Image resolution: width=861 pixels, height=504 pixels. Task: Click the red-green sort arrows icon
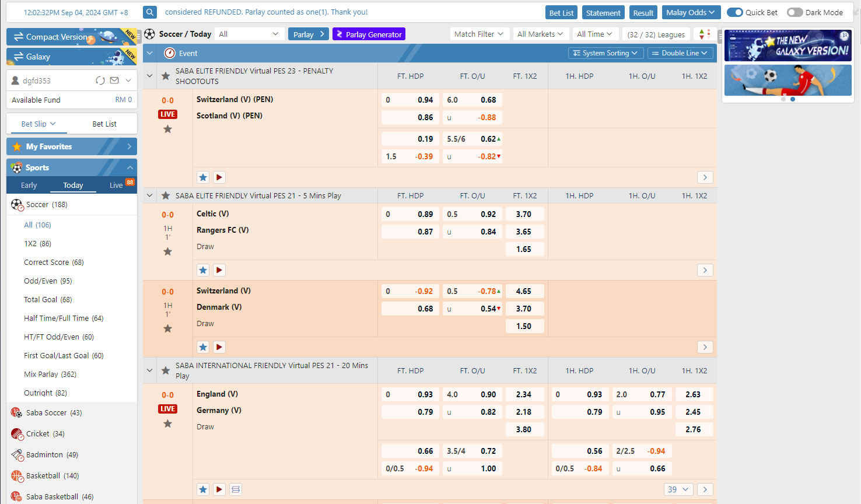click(705, 34)
